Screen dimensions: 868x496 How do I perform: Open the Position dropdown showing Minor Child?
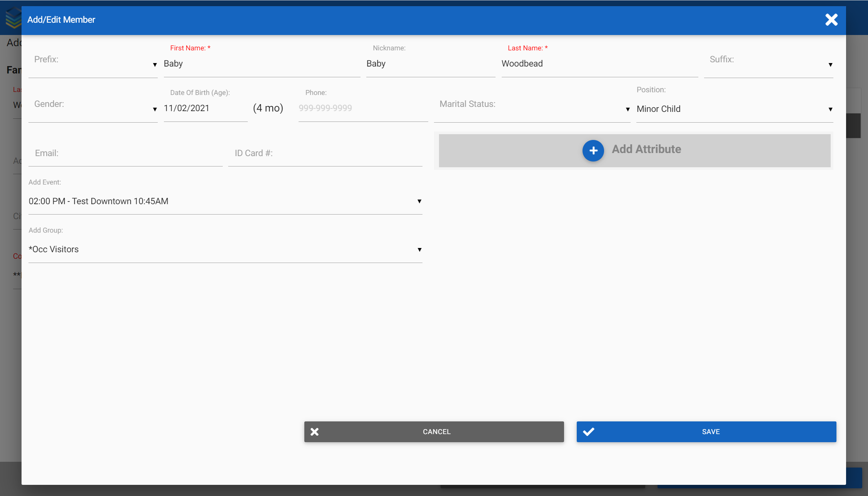pyautogui.click(x=734, y=109)
